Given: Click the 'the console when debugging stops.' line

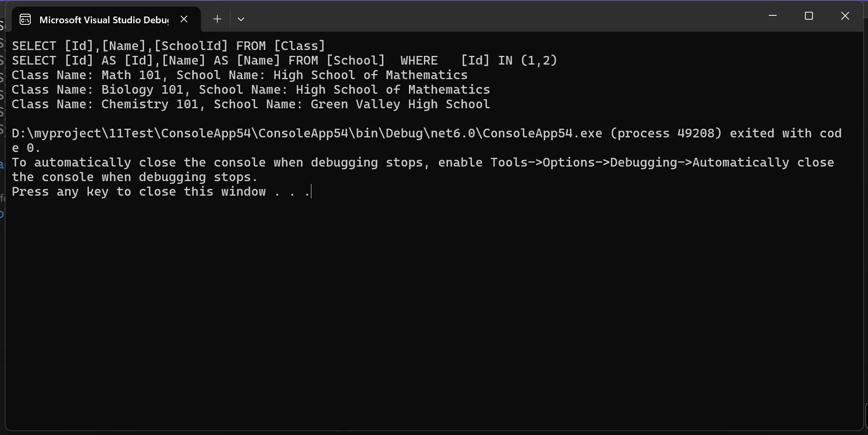Looking at the screenshot, I should click(135, 177).
